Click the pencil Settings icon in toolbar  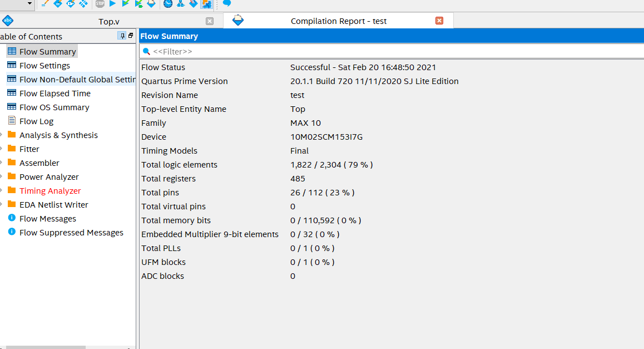coord(46,4)
